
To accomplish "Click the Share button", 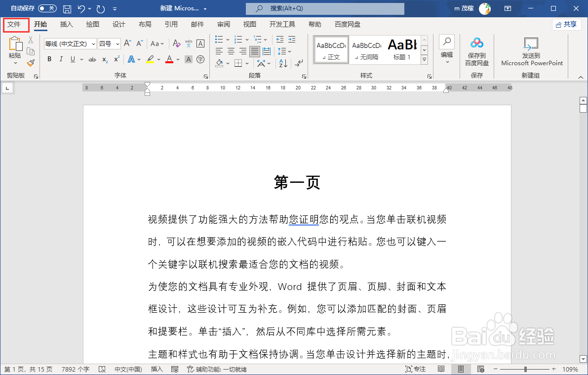I will (567, 24).
